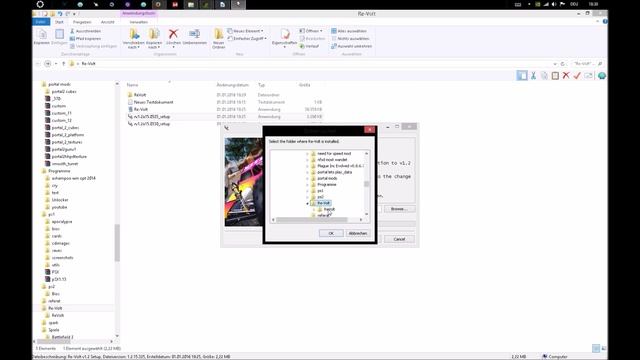
Task: Click the paste clipboard icon in the extra toolbar
Action: [x=555, y=76]
